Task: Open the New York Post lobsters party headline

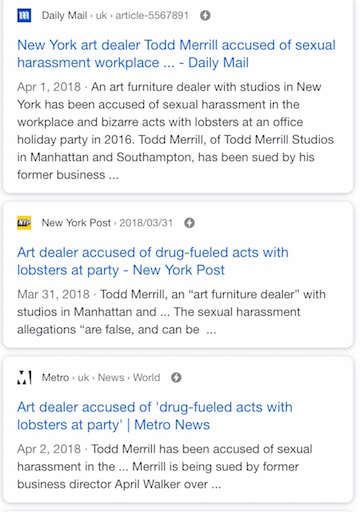Action: click(153, 261)
